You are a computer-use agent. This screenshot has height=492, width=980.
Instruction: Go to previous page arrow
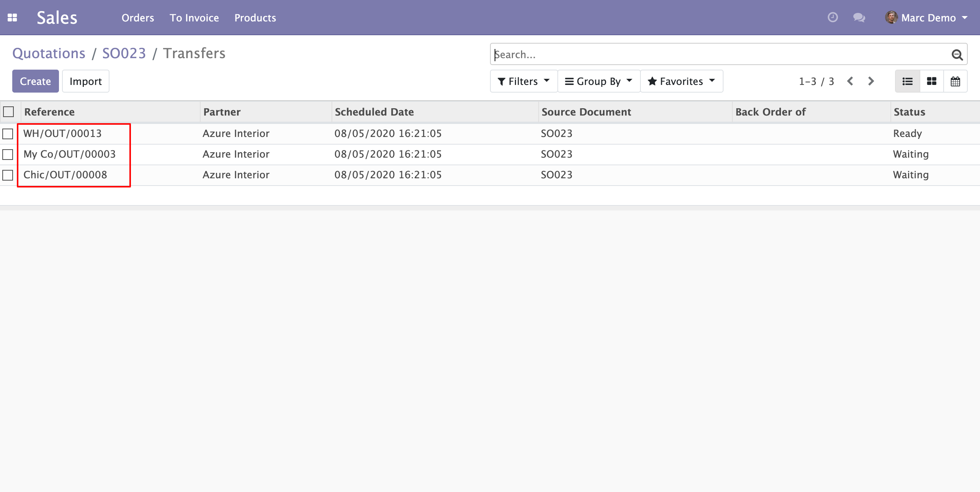click(850, 81)
